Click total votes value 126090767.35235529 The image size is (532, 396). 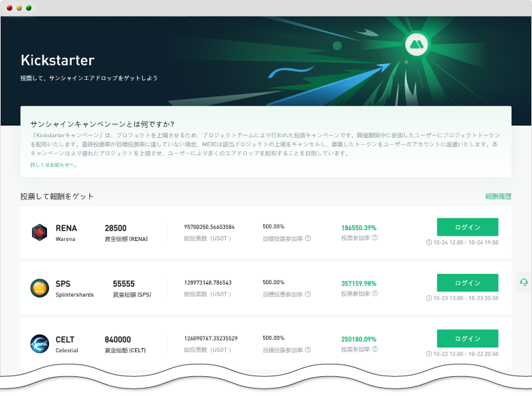pos(211,338)
